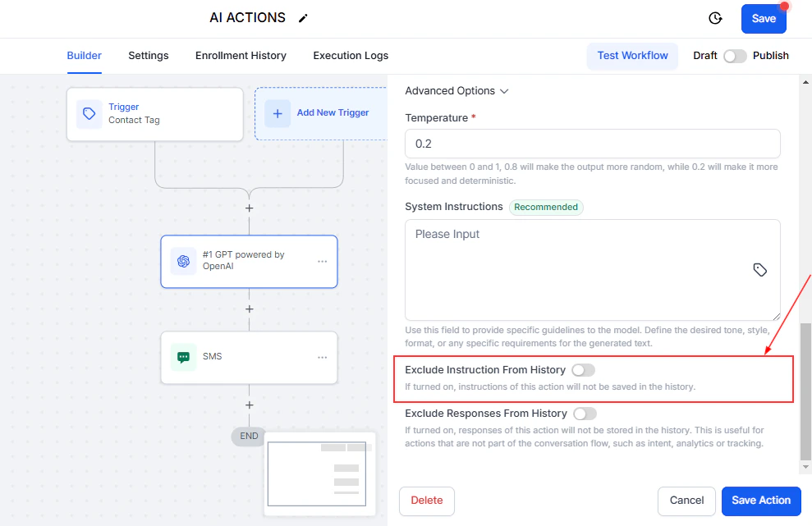Select the OpenAI icon on the GPT node
Image resolution: width=812 pixels, height=526 pixels.
pyautogui.click(x=183, y=261)
